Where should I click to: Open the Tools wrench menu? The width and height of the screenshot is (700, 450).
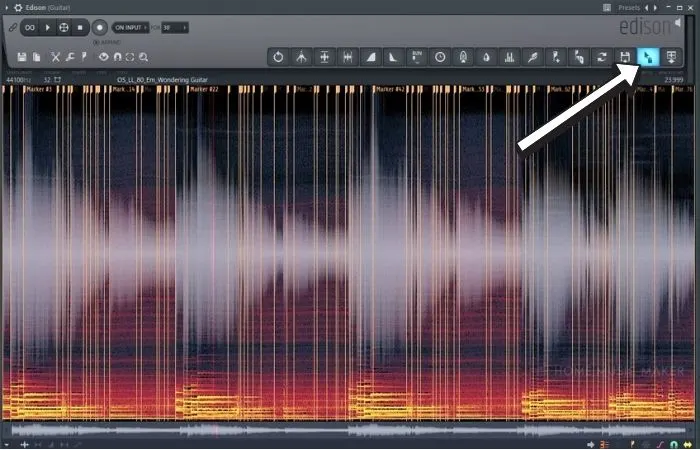pyautogui.click(x=70, y=57)
